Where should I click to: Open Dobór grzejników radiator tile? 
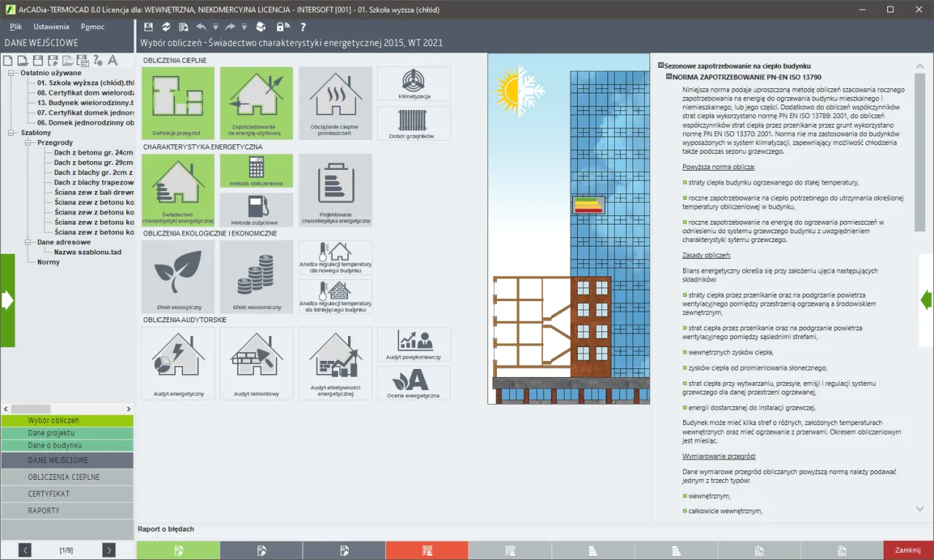[414, 123]
